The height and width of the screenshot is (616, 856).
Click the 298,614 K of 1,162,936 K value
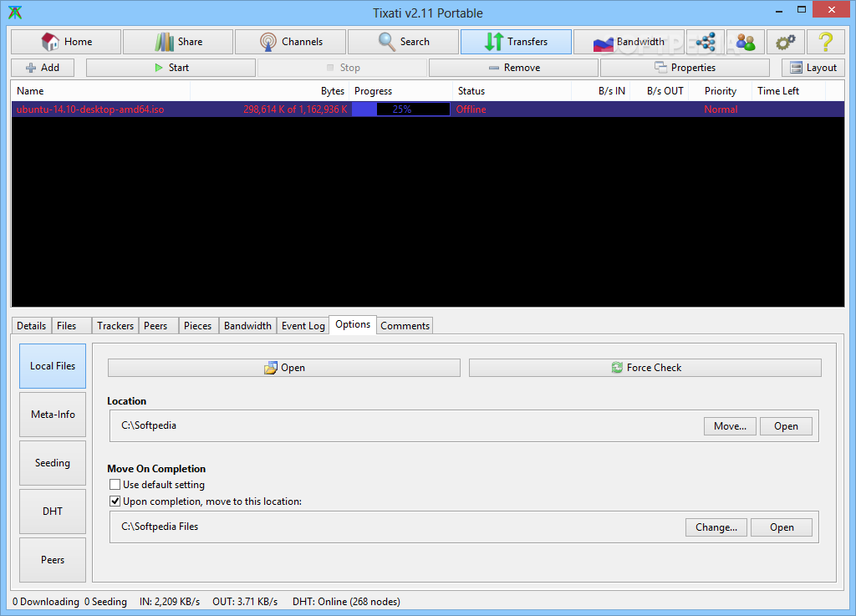point(295,109)
